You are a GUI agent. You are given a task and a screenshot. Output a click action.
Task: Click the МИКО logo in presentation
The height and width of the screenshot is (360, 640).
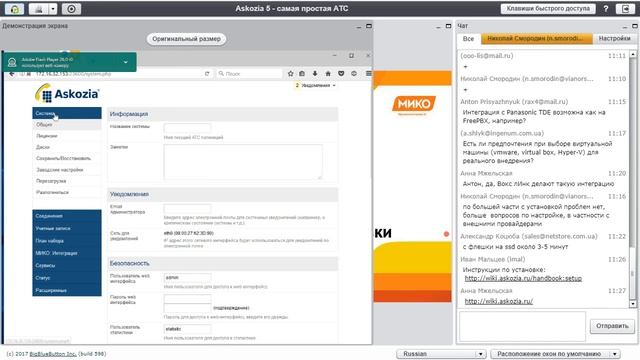point(413,104)
